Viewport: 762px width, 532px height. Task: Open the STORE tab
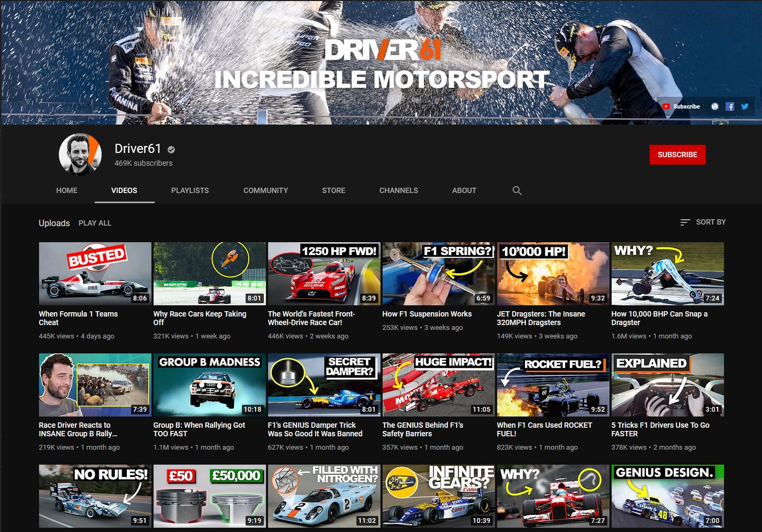[x=333, y=190]
